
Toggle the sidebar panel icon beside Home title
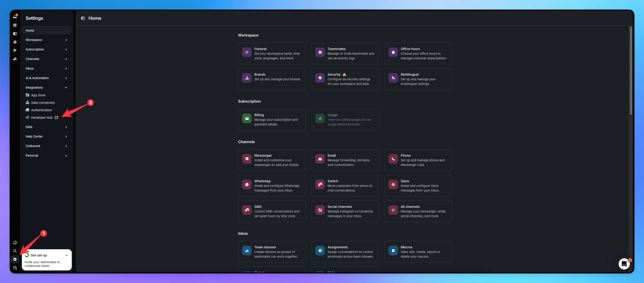pyautogui.click(x=83, y=18)
